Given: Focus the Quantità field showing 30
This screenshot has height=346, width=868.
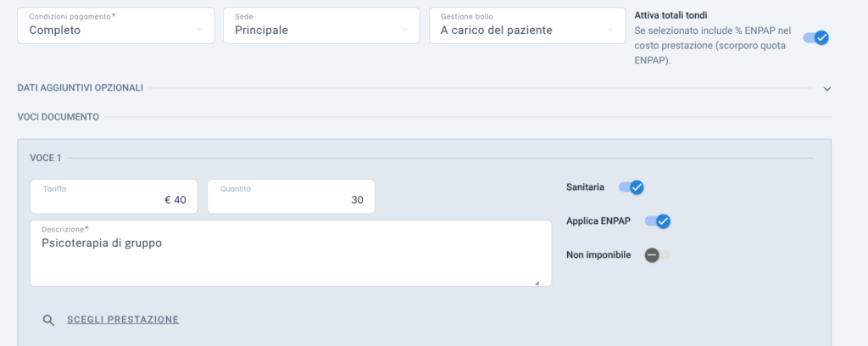Looking at the screenshot, I should 292,196.
